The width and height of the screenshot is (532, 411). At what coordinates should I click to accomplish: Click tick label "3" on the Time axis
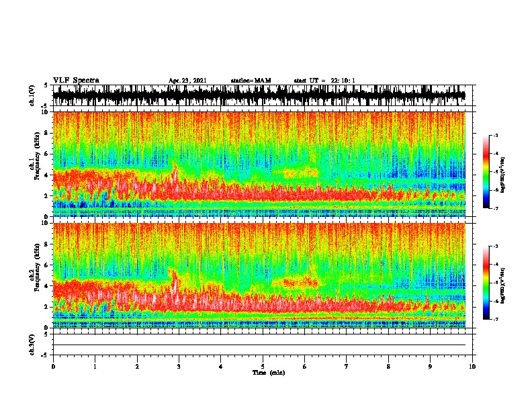(179, 367)
